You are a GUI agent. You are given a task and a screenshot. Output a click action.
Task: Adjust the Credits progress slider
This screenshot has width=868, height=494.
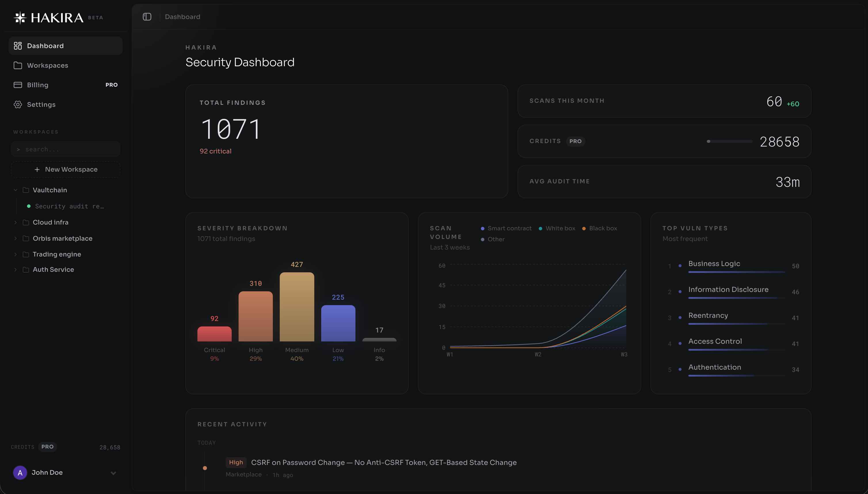click(709, 141)
